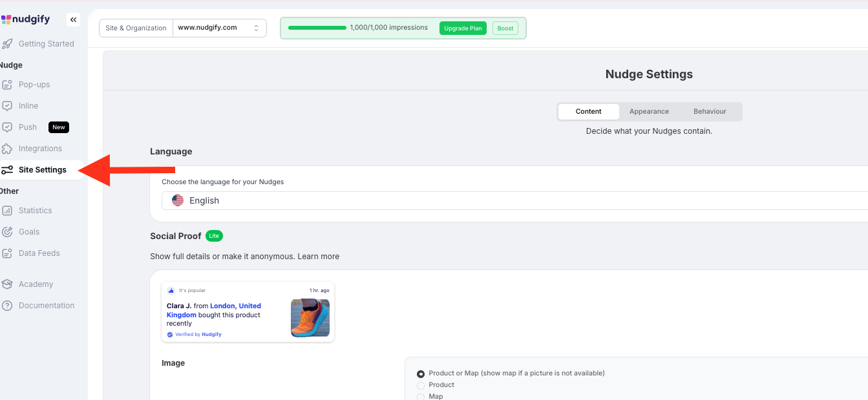Open Documentation link

tap(47, 306)
